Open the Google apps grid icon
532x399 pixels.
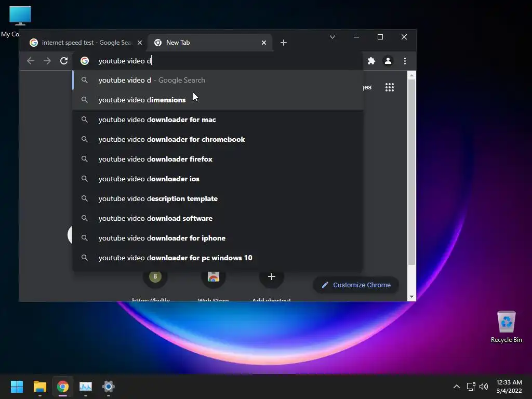390,87
